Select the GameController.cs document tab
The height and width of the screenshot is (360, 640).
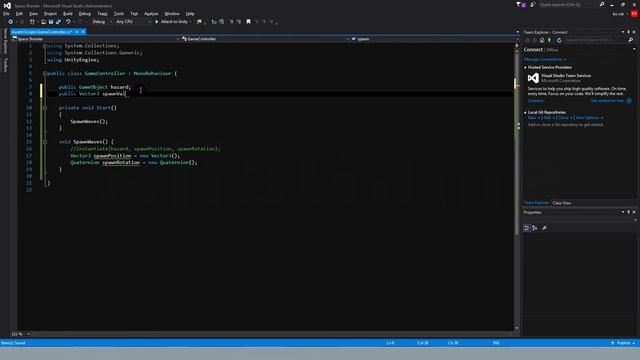point(42,31)
